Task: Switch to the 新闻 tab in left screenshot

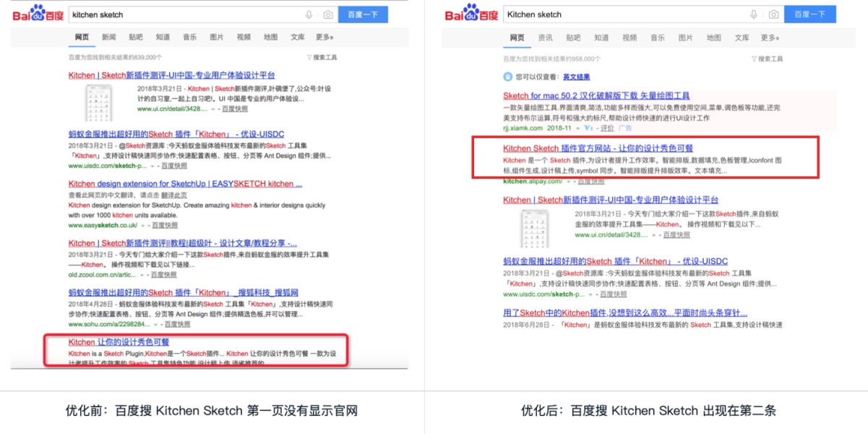Action: click(109, 37)
